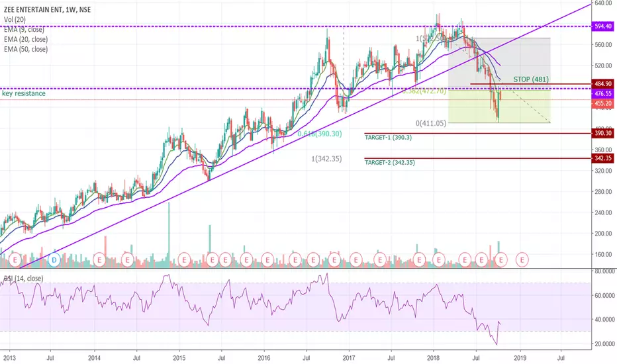Click the TARGET-2 (342.35) label
Viewport: 617px width, 364px height.
tap(389, 163)
